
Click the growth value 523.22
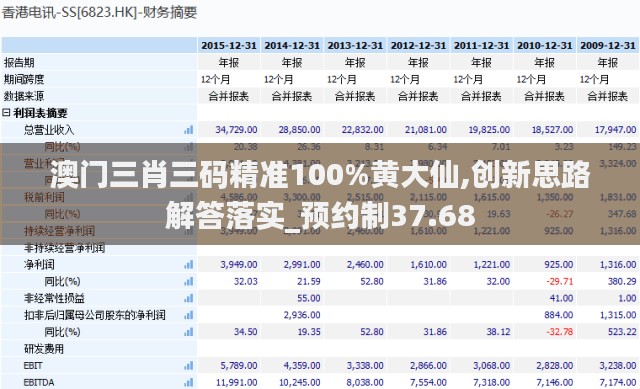(x=622, y=332)
